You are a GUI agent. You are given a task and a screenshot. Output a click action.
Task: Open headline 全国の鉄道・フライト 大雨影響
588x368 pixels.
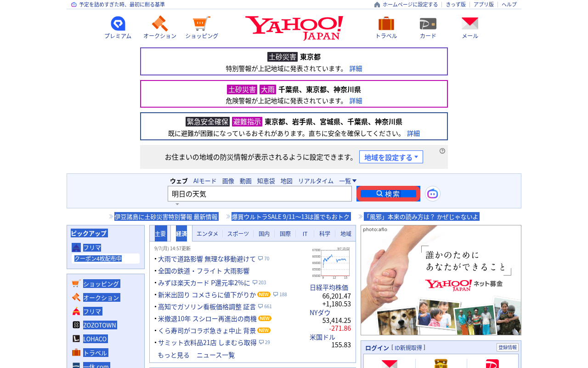click(x=204, y=270)
